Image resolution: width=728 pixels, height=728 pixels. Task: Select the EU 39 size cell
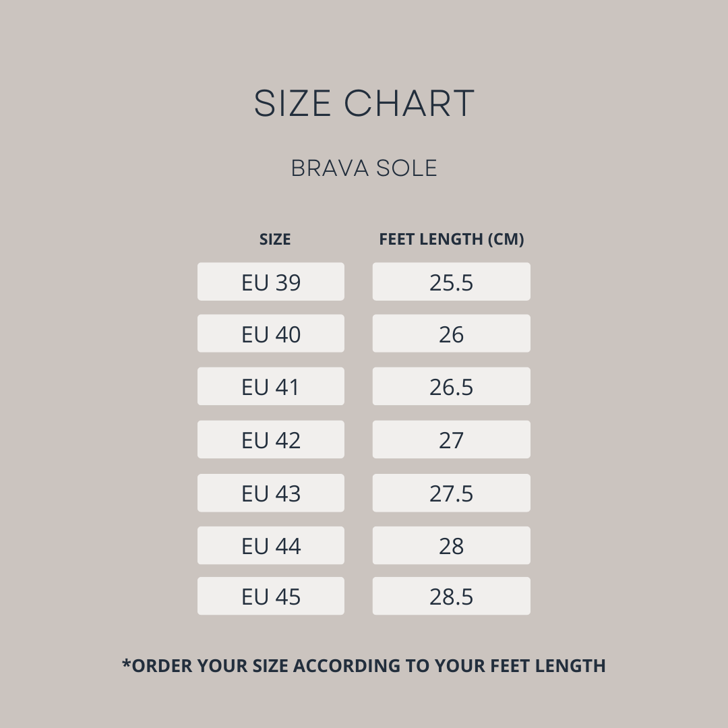pos(271,282)
